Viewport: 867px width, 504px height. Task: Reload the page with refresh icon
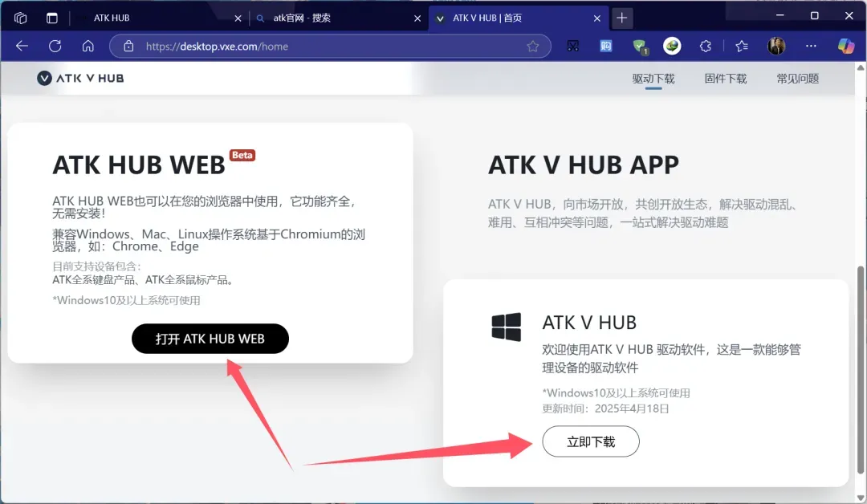coord(55,46)
